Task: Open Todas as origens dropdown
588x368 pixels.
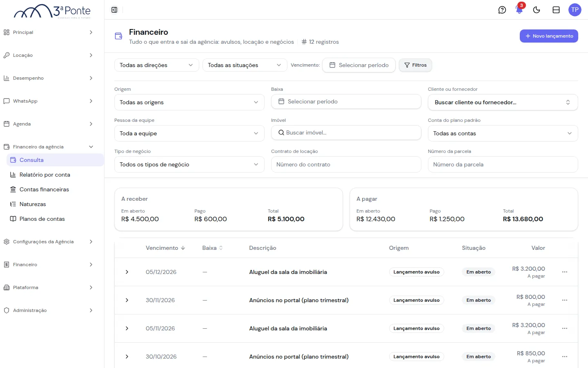Action: [x=189, y=102]
